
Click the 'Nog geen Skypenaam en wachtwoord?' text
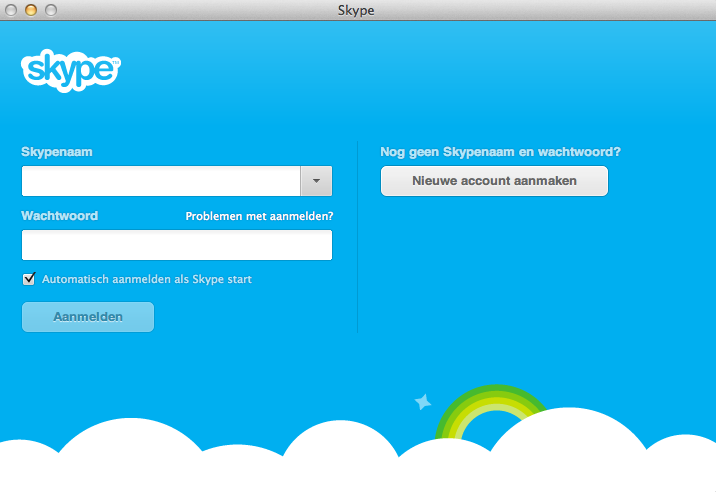[x=500, y=152]
